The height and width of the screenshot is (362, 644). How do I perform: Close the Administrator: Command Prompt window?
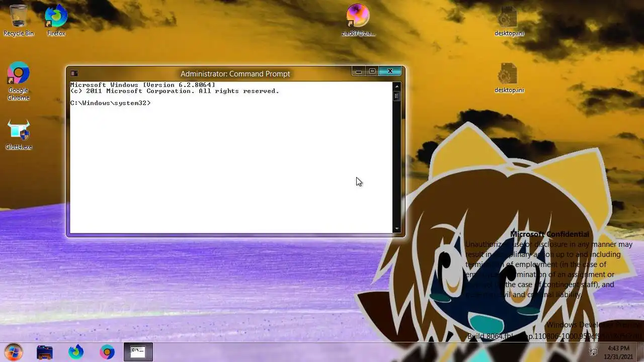[390, 71]
